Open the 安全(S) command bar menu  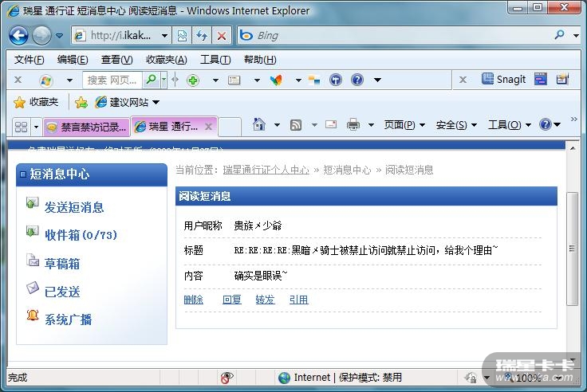point(456,125)
